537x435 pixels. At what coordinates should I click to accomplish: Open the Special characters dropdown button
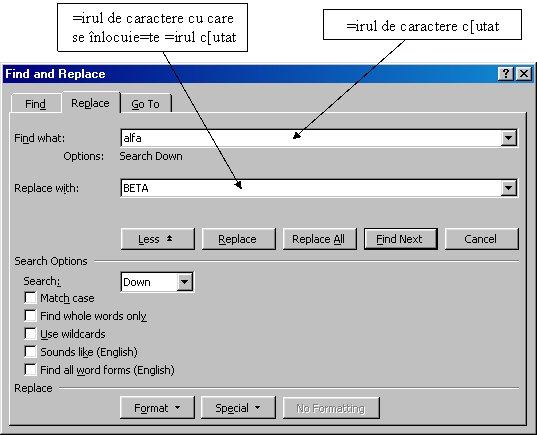(x=238, y=408)
